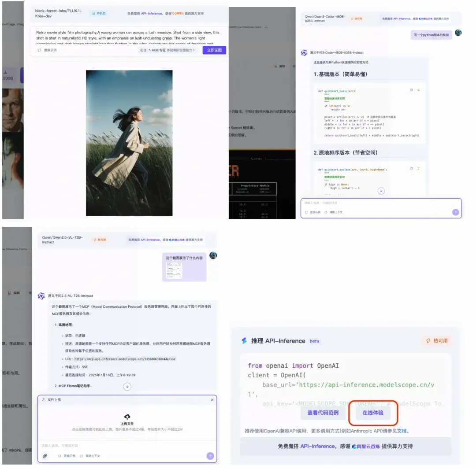This screenshot has width=476, height=469.
Task: Click the Qwen/Qwen2.5-VL-72B-Instruct model name
Action: point(62,240)
